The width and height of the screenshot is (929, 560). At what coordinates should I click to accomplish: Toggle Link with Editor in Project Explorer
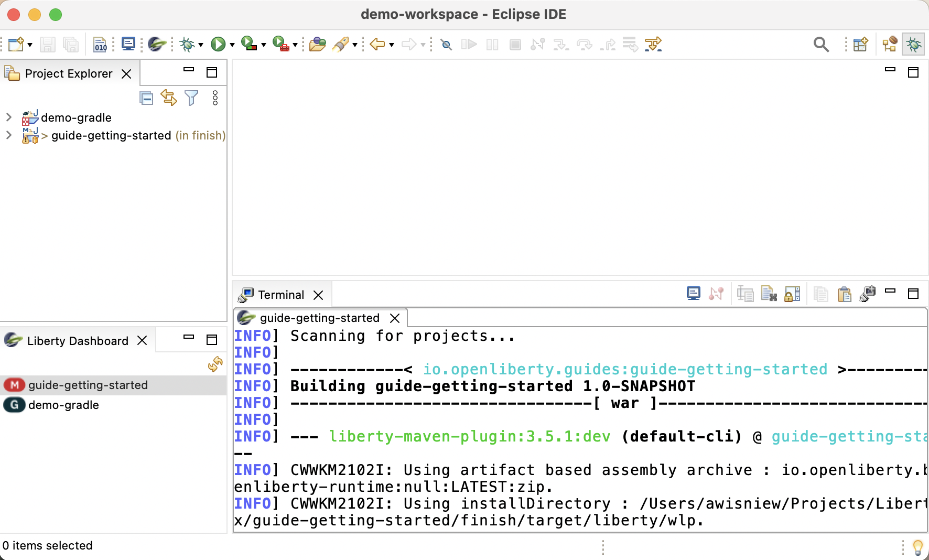[169, 98]
